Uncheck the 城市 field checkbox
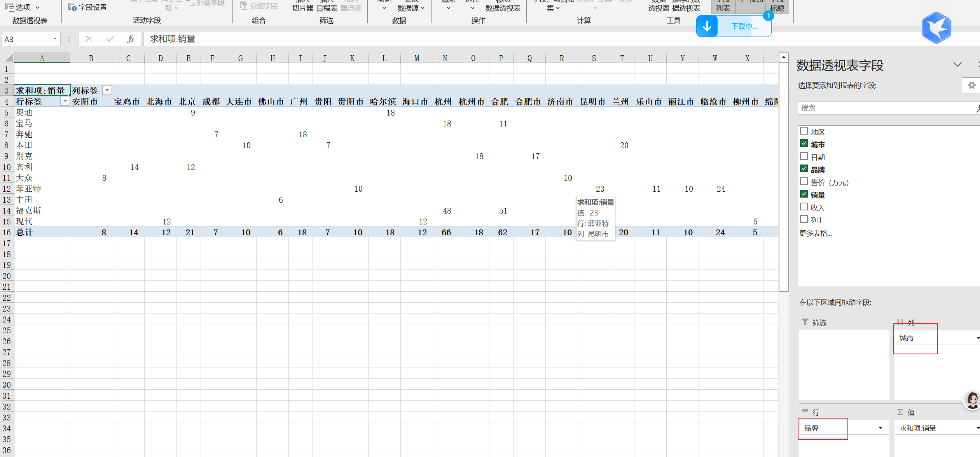This screenshot has width=980, height=457. [x=804, y=144]
